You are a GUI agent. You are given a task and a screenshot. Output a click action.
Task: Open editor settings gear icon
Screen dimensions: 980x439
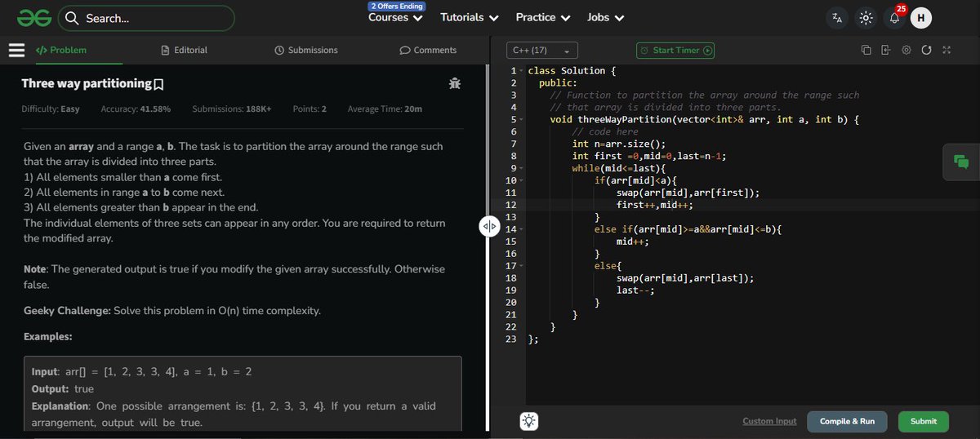coord(906,51)
